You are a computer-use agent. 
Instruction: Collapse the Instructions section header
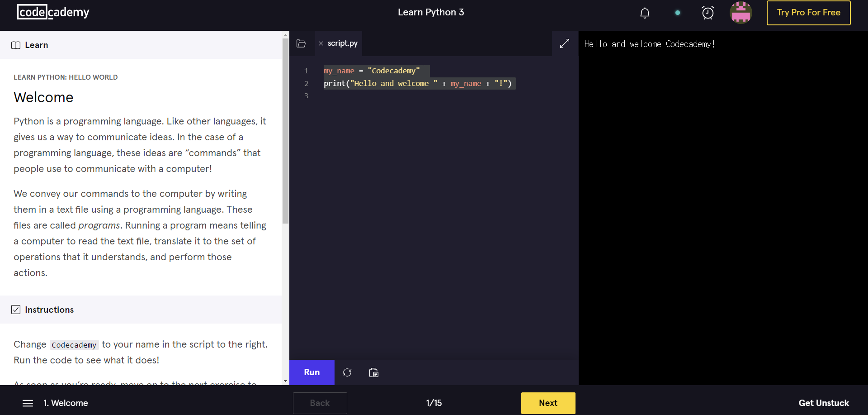(x=141, y=310)
